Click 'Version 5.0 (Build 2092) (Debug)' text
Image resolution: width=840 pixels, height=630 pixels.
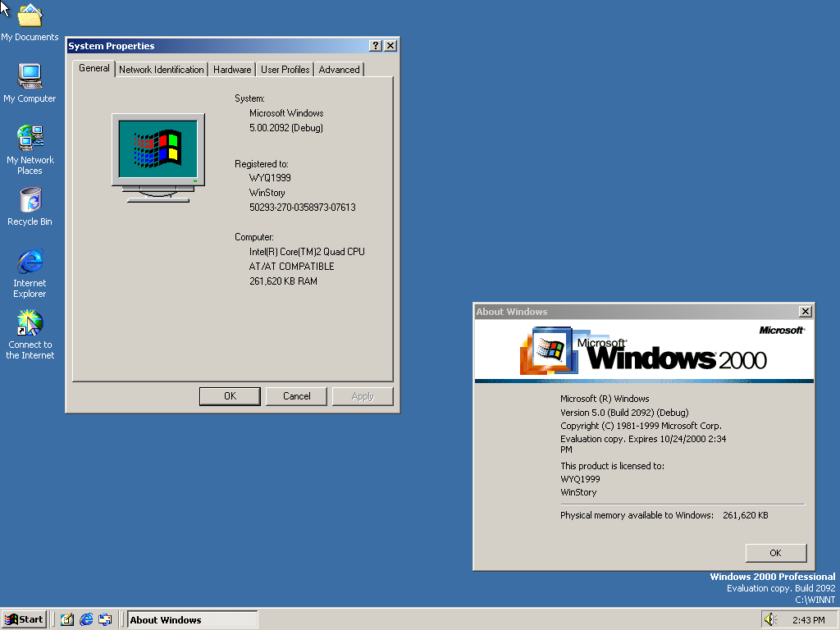coord(624,413)
